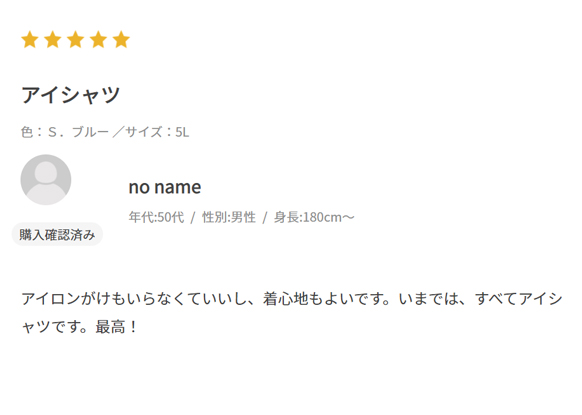Click the 年代:50代 age info
The height and width of the screenshot is (415, 582).
(156, 217)
